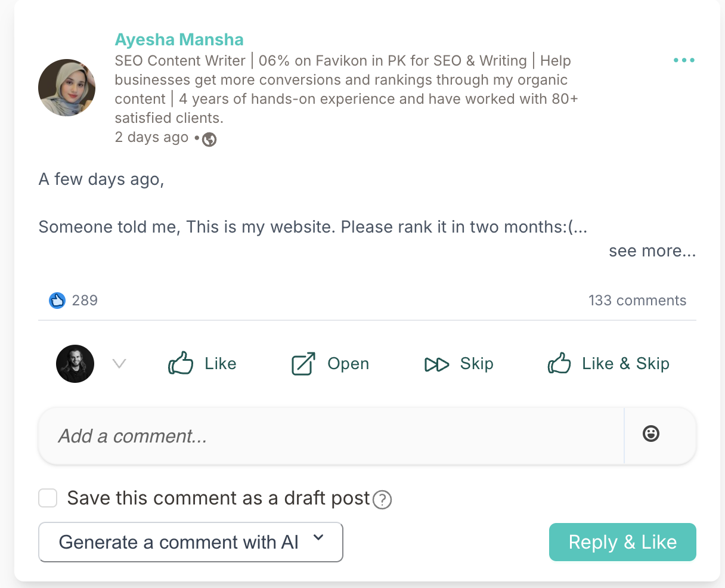
Task: Expand the post with see more
Action: point(652,251)
